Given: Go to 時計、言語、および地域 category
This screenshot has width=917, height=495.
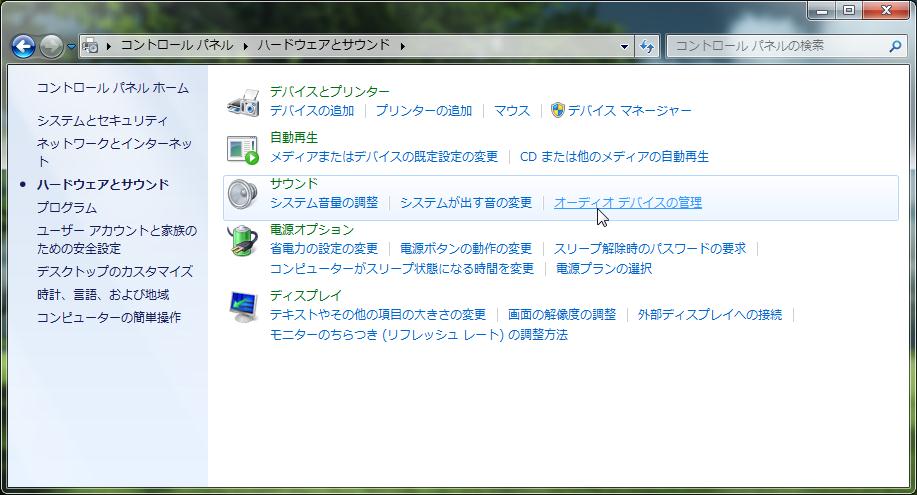Looking at the screenshot, I should [103, 294].
